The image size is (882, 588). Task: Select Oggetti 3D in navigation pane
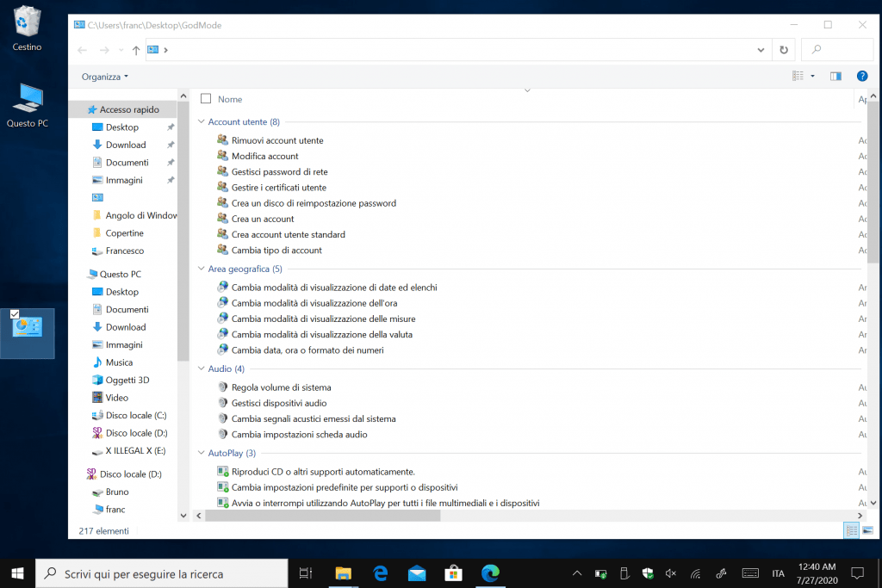[127, 380]
